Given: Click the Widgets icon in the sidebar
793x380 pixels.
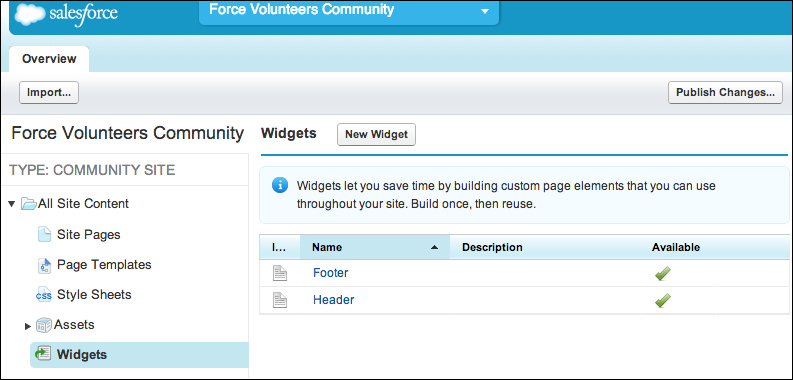Looking at the screenshot, I should coord(44,354).
